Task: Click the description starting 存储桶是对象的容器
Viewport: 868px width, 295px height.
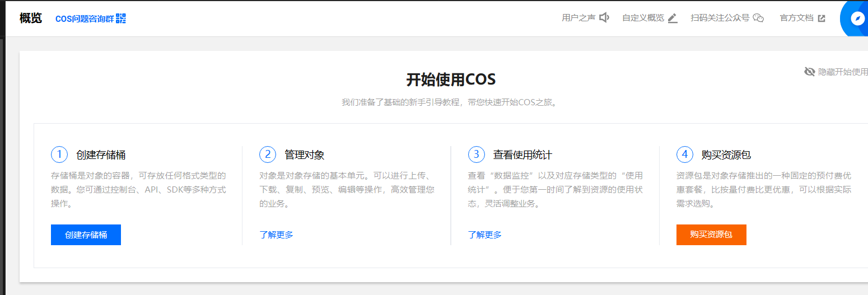Action: [x=138, y=189]
